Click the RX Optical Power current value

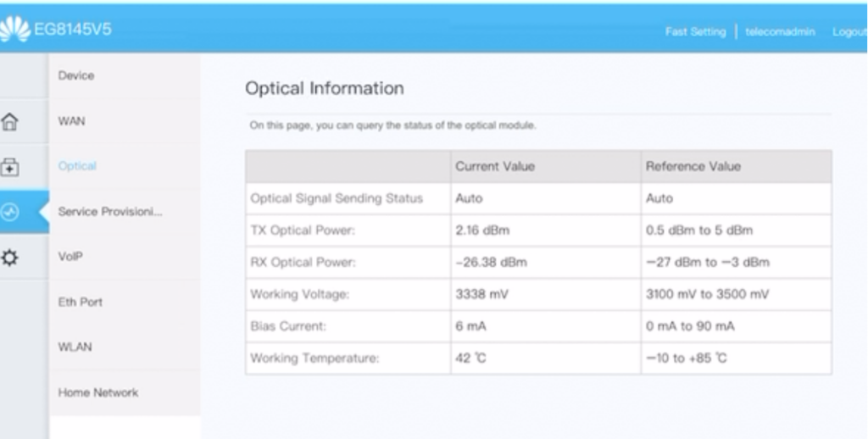[x=491, y=263]
